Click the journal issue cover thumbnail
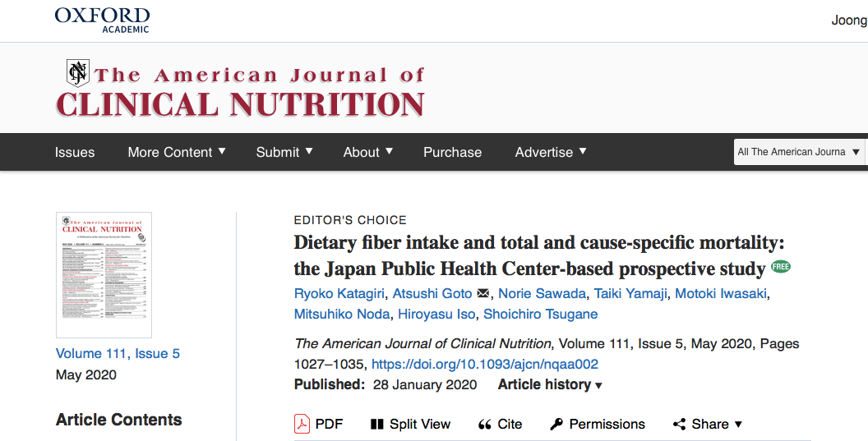 [x=104, y=275]
